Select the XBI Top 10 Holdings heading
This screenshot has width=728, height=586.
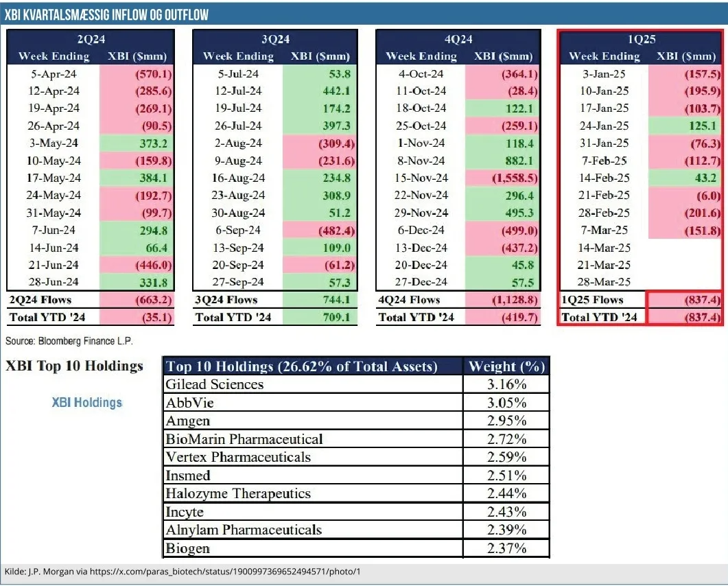pyautogui.click(x=74, y=366)
